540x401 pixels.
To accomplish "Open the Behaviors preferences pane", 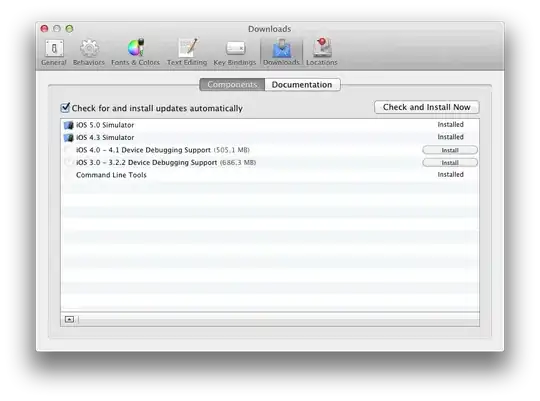I will (89, 52).
